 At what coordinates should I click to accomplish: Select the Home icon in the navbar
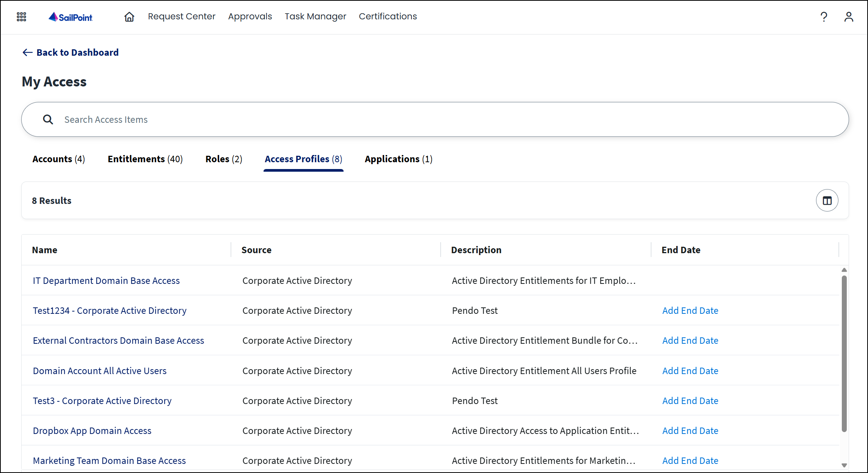[129, 17]
